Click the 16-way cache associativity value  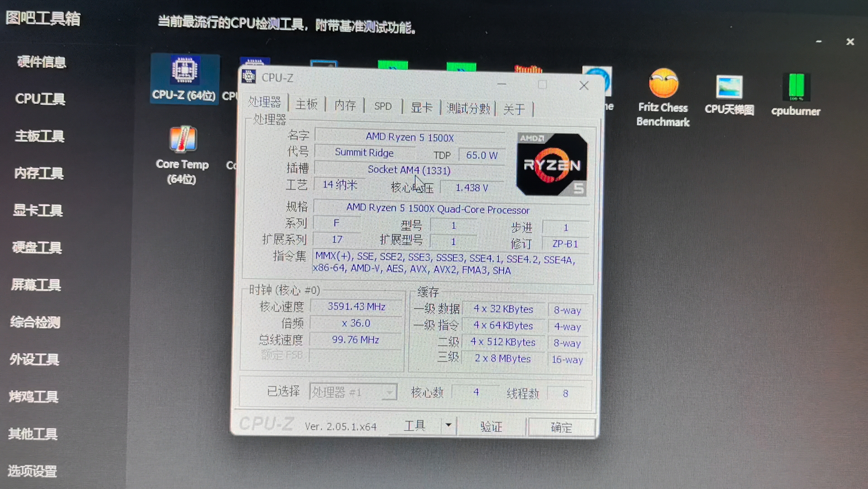[567, 360]
